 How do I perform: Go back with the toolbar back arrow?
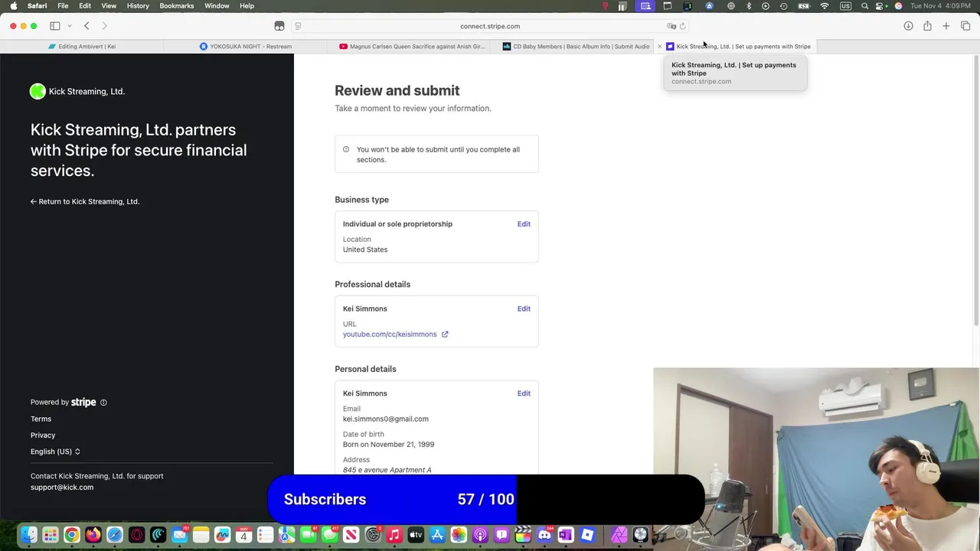[x=87, y=26]
